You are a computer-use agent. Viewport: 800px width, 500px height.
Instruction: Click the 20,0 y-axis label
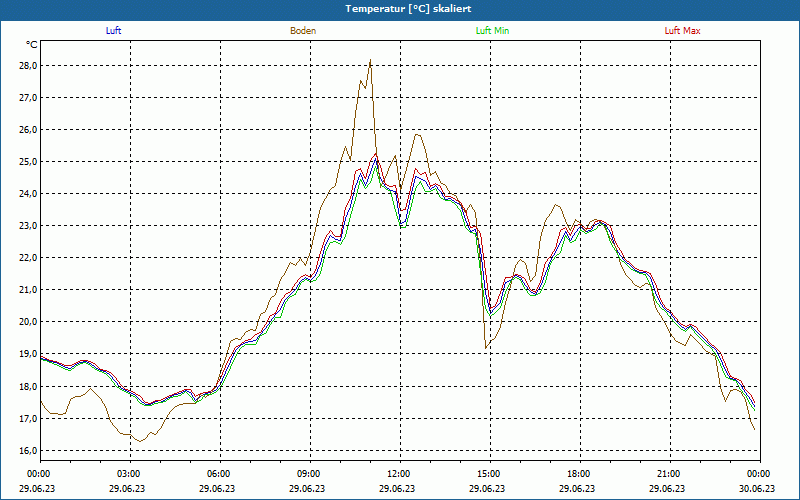[x=28, y=322]
